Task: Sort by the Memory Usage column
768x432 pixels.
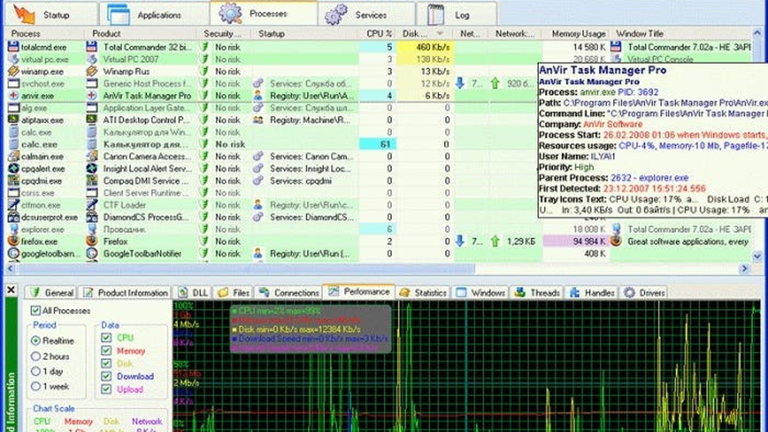Action: tap(578, 33)
